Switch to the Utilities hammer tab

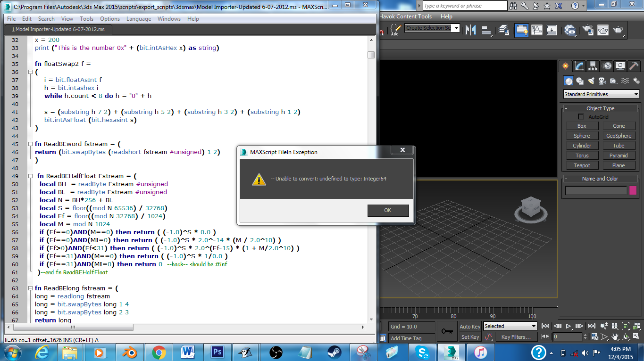tap(634, 66)
